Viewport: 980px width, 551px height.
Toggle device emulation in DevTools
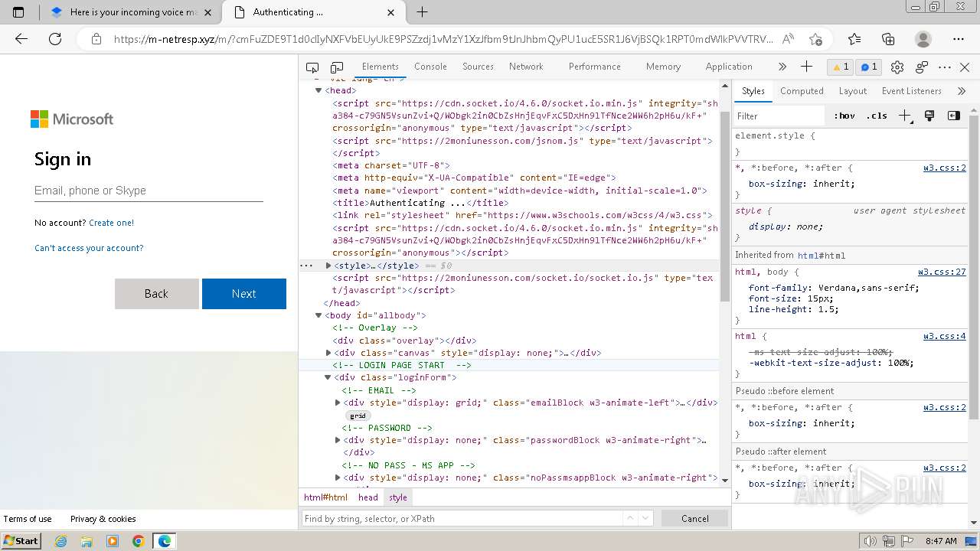337,67
